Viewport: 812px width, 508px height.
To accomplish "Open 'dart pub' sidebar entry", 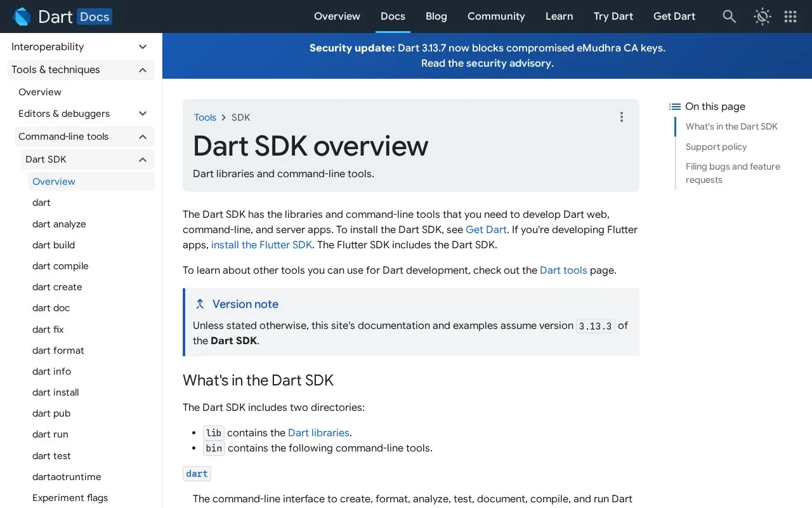I will pos(51,413).
